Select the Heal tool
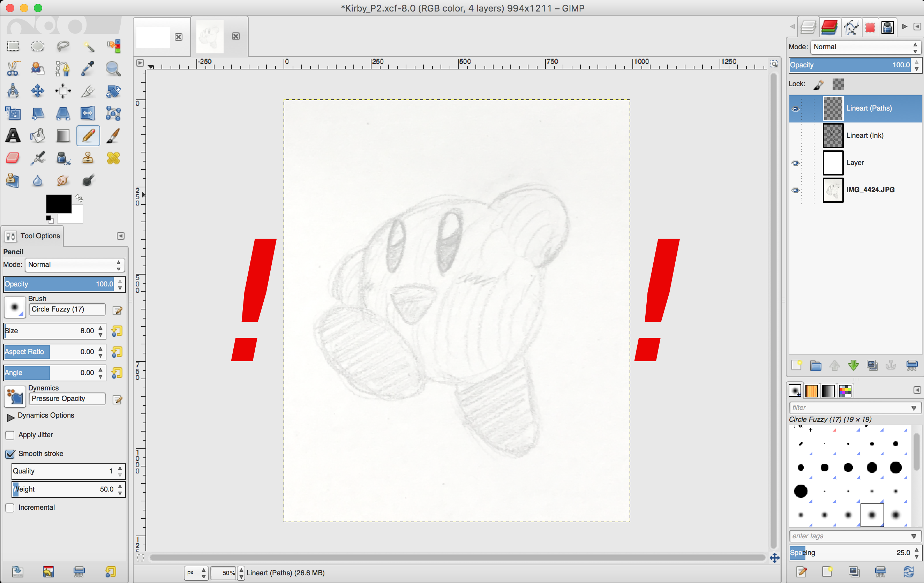The width and height of the screenshot is (924, 583). (113, 158)
